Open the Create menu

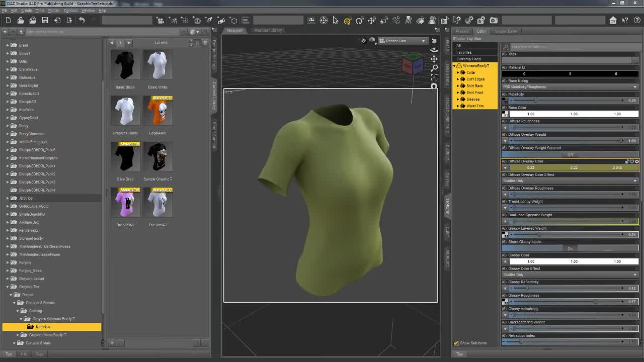click(26, 11)
